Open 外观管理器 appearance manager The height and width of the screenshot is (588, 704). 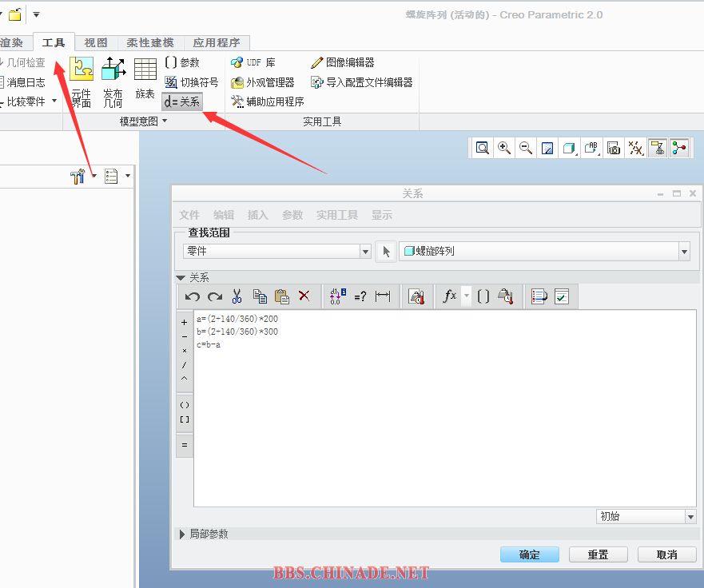coord(263,82)
